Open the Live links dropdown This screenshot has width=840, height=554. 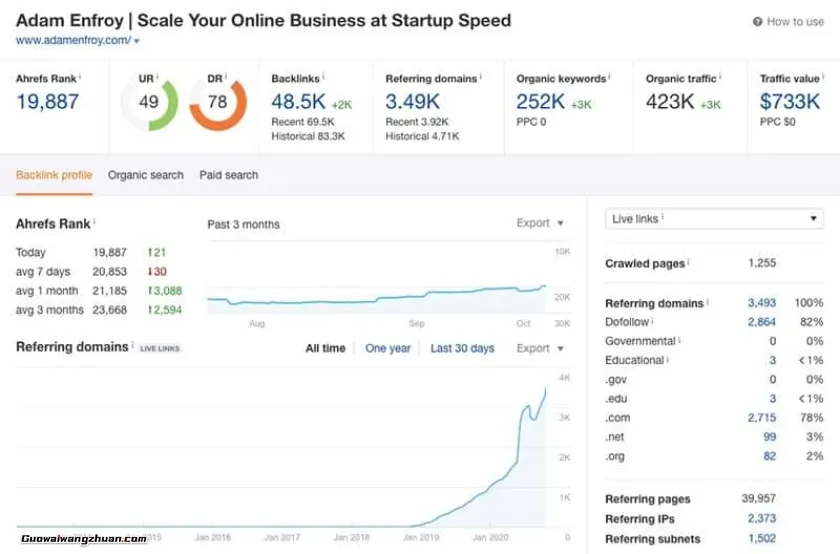[714, 219]
